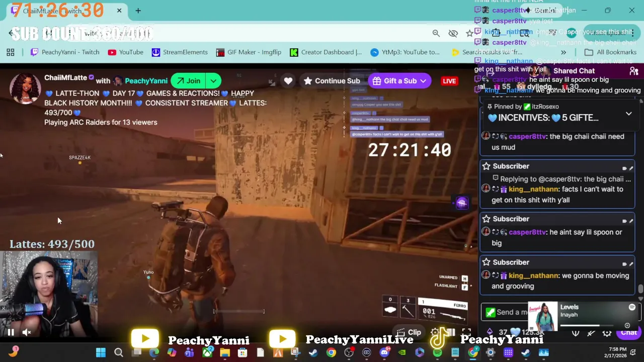Open the Creator Dashboard bookmark
This screenshot has height=362, width=644.
tap(326, 52)
